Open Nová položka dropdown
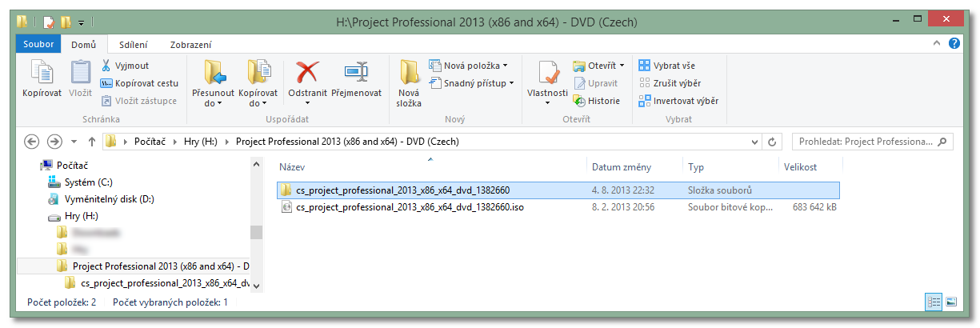The height and width of the screenshot is (328, 980). pyautogui.click(x=469, y=66)
